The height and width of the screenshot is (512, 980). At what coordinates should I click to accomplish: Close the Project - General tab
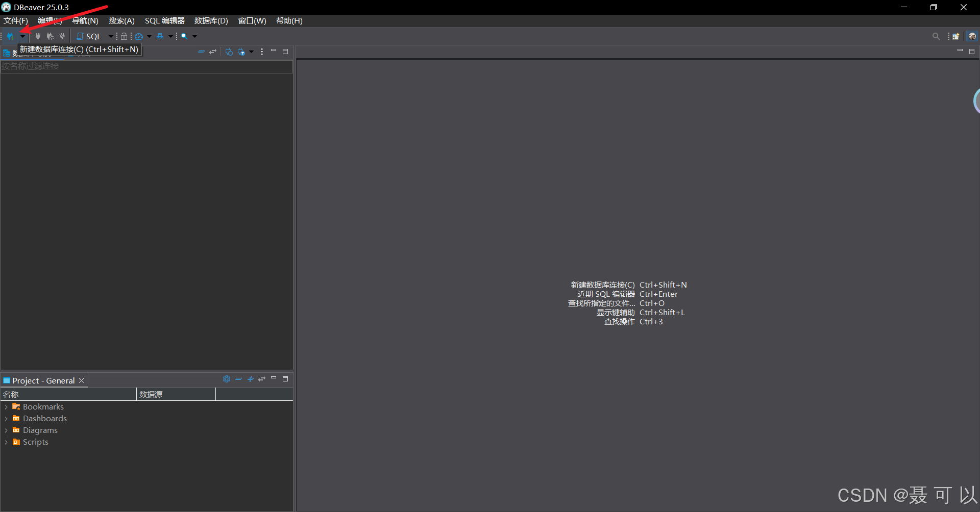pyautogui.click(x=82, y=381)
